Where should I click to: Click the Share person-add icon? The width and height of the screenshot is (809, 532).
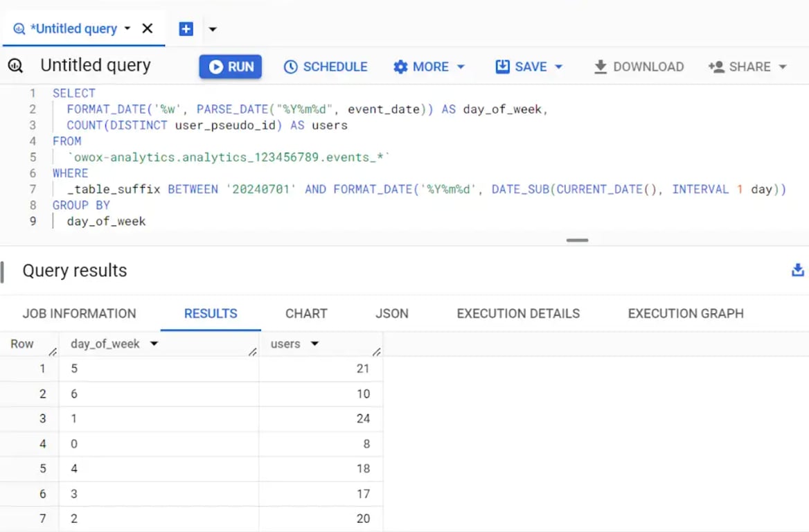[716, 66]
